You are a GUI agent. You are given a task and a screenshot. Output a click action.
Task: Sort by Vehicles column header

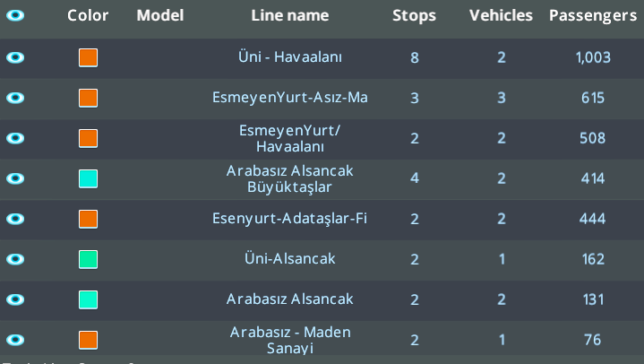tap(501, 15)
